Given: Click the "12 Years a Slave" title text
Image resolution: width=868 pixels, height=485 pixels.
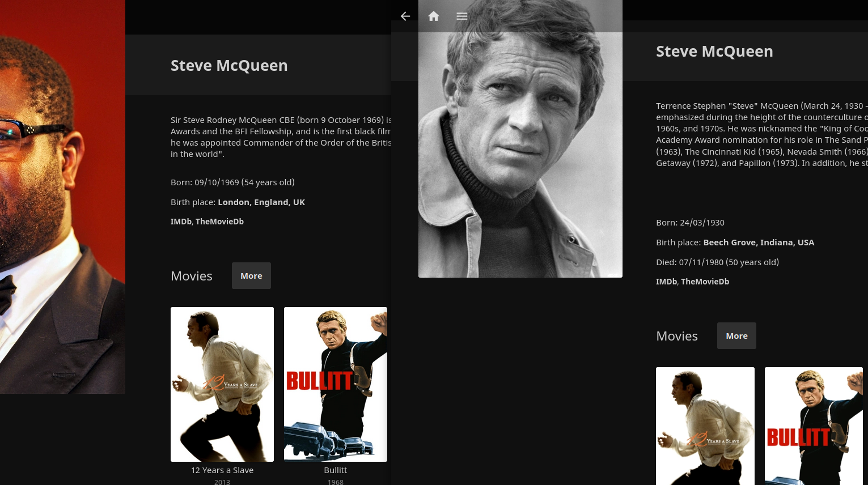Looking at the screenshot, I should (222, 470).
